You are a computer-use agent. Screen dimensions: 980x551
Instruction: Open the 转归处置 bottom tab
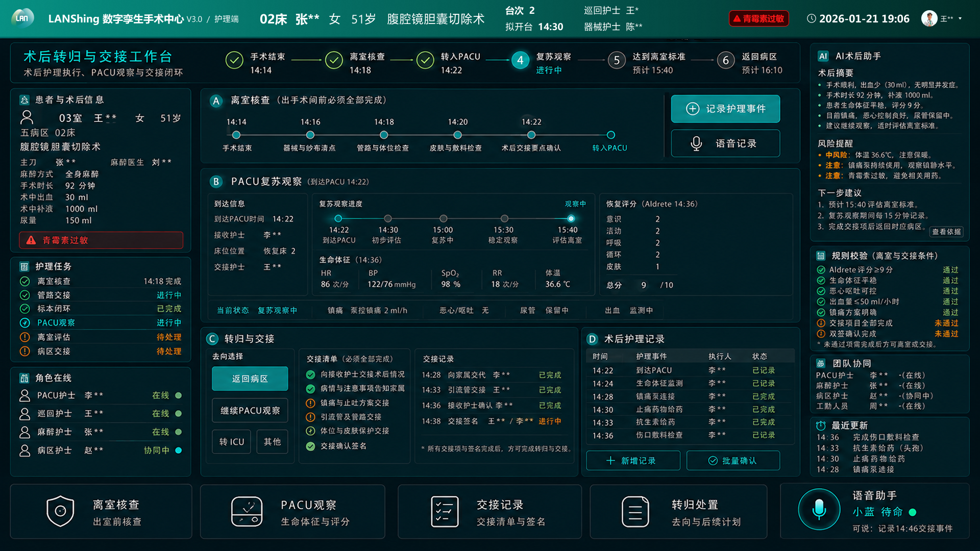[679, 512]
